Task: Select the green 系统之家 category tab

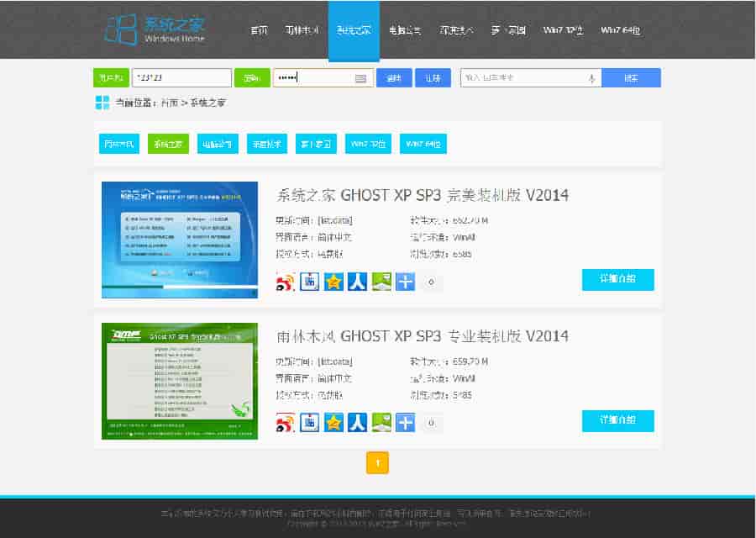Action: pyautogui.click(x=168, y=144)
